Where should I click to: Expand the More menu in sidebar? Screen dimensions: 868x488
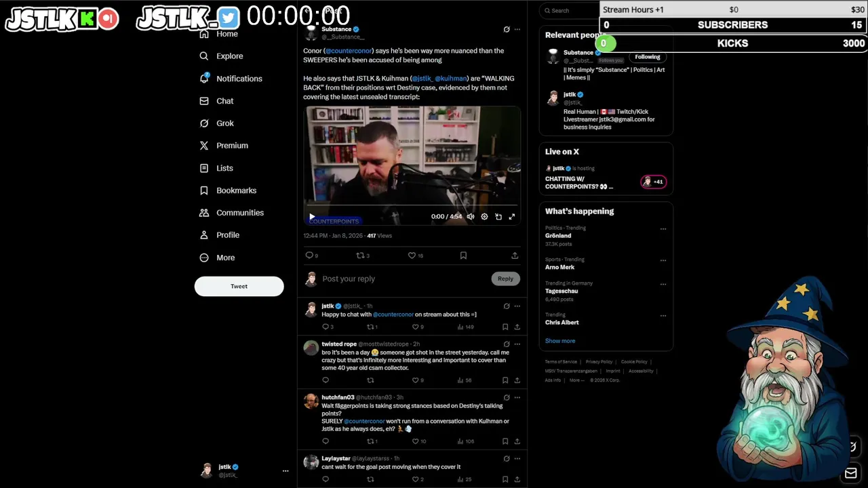click(x=217, y=258)
